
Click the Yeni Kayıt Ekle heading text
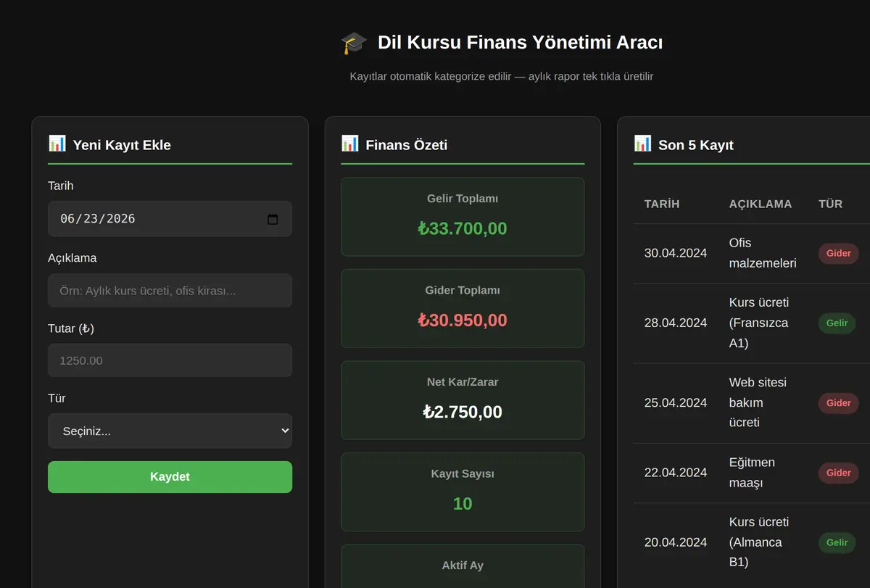(x=122, y=145)
